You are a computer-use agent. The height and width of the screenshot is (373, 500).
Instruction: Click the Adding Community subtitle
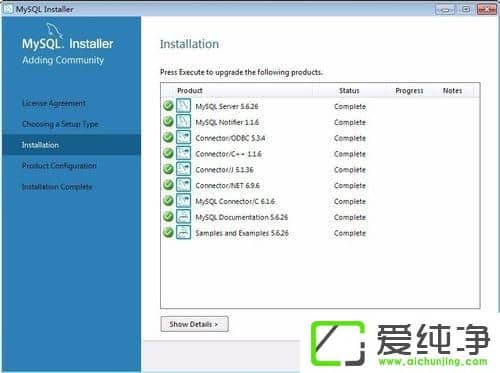pyautogui.click(x=63, y=60)
